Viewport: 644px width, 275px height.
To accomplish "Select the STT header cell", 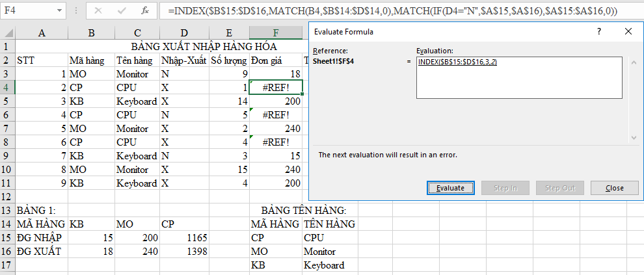I will [42, 60].
